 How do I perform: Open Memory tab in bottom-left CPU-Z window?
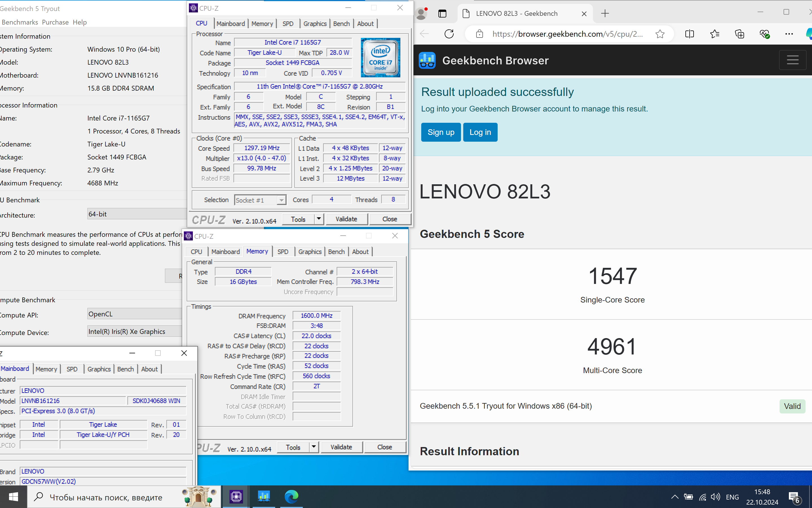[46, 369]
